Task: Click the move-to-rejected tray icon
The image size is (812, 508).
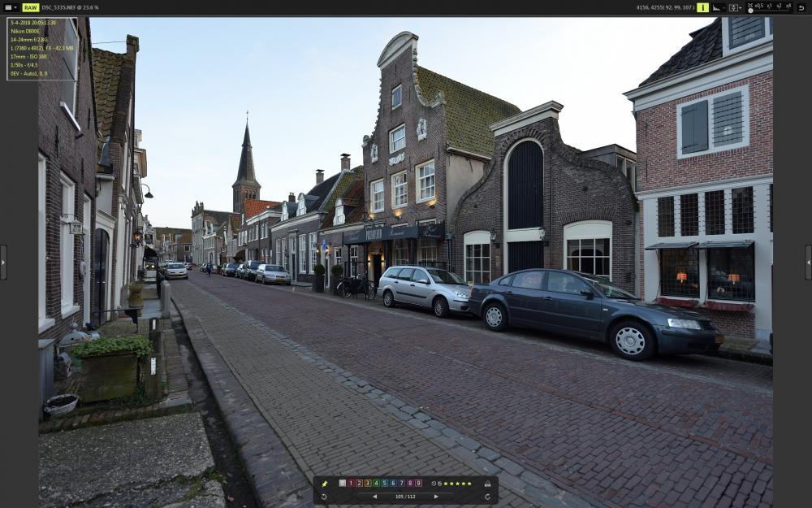Action: tap(487, 484)
